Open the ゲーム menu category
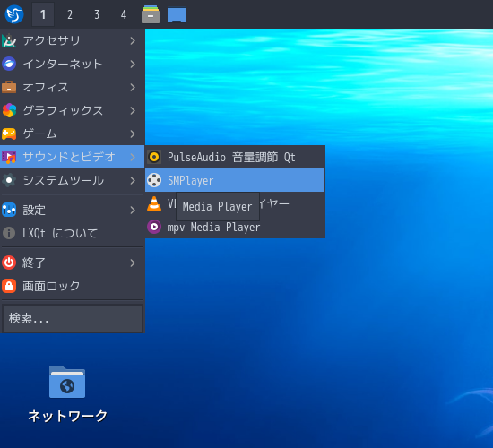 [73, 134]
